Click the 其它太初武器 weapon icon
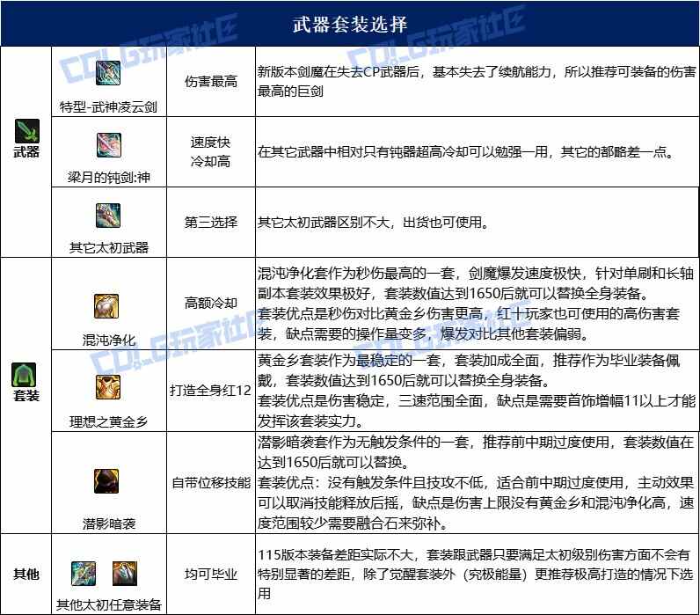This screenshot has width=700, height=615. (x=108, y=216)
